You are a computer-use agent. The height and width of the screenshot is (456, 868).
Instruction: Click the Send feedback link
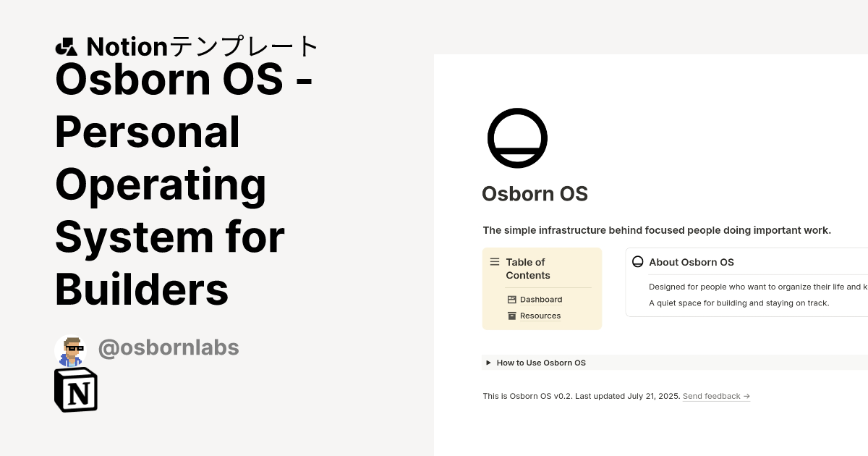tap(711, 396)
